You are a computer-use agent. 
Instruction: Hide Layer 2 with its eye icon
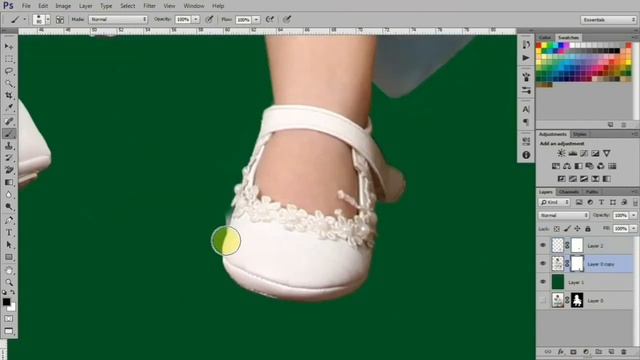(x=543, y=245)
